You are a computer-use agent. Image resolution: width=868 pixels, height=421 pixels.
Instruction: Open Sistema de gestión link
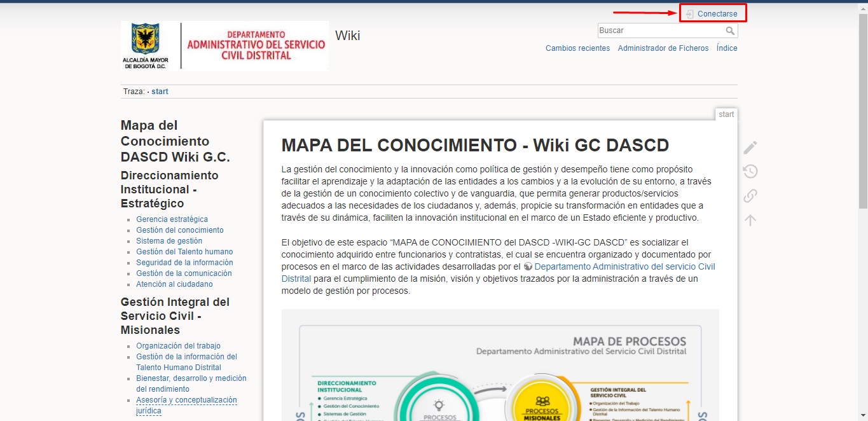click(169, 241)
